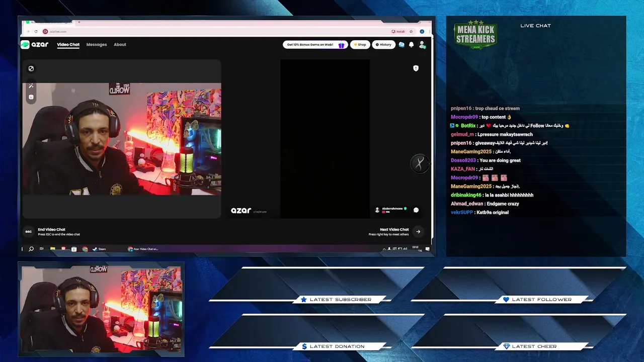Open the Windows notification center icon
Image resolution: width=644 pixels, height=362 pixels.
427,249
